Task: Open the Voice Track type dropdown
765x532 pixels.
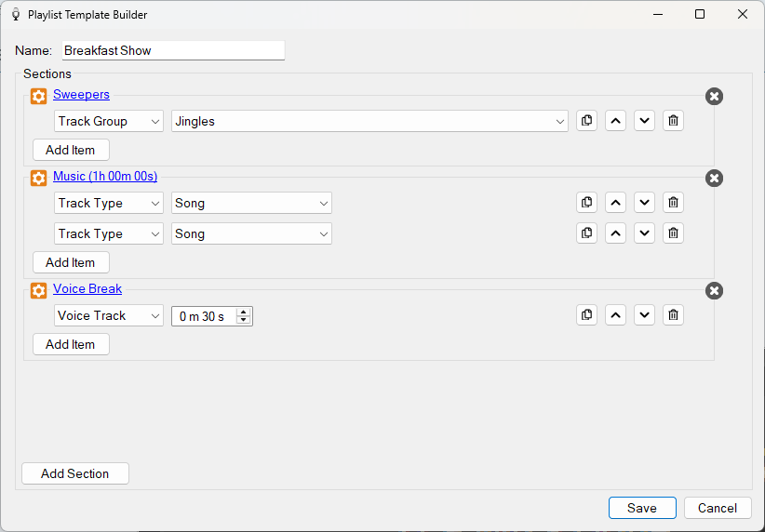Action: pos(108,315)
